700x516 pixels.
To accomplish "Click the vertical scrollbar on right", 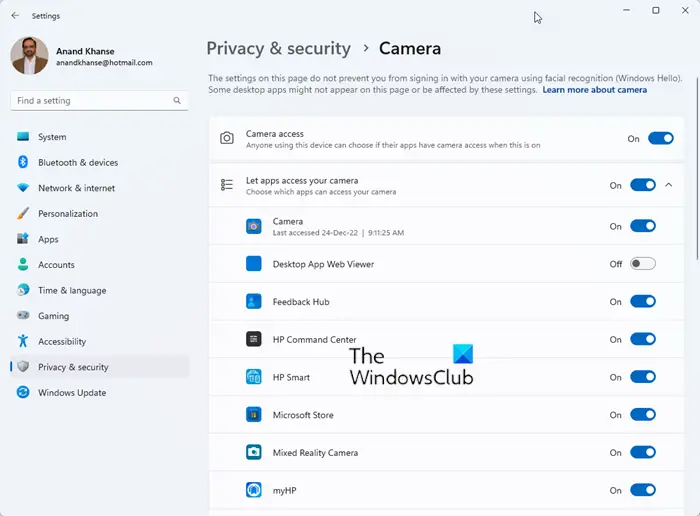I will pos(697,169).
